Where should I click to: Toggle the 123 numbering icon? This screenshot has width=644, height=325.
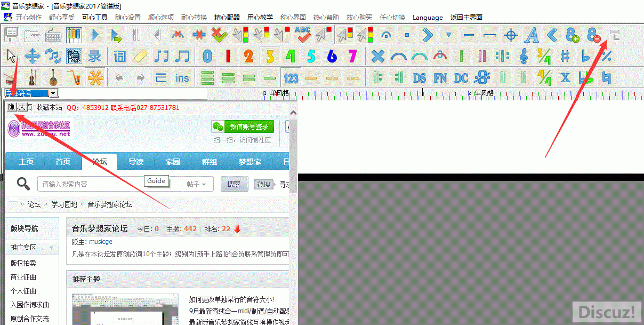pos(291,77)
